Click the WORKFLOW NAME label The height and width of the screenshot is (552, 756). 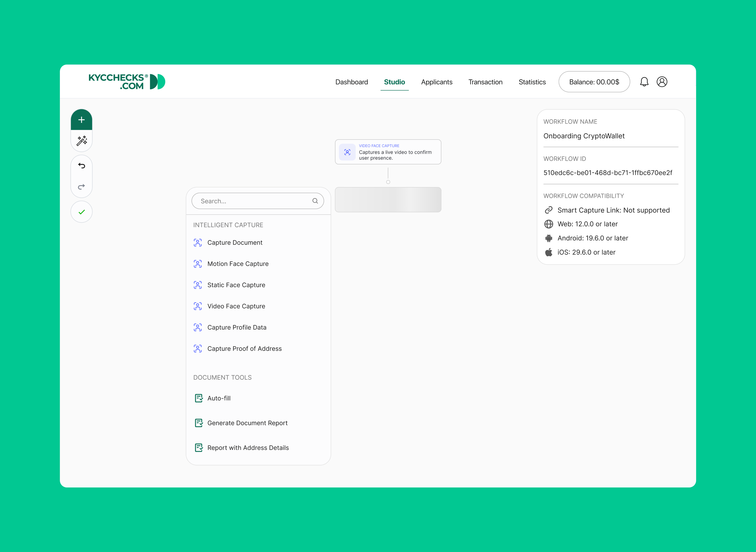point(570,122)
